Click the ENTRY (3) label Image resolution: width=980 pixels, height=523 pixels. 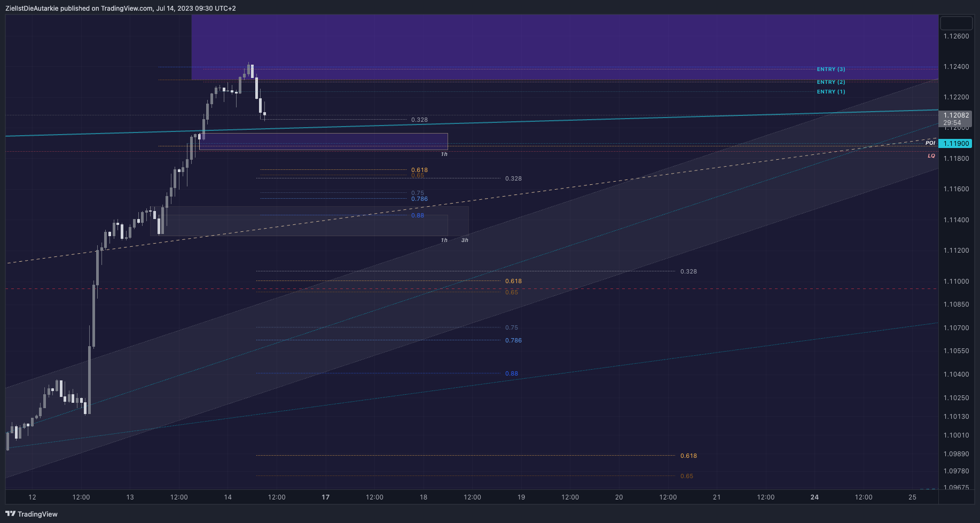pyautogui.click(x=831, y=69)
